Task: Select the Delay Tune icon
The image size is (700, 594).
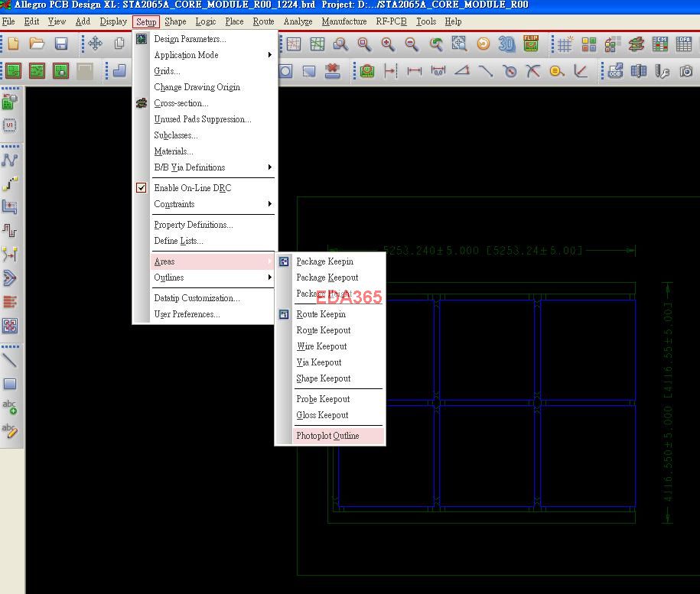Action: 10,231
